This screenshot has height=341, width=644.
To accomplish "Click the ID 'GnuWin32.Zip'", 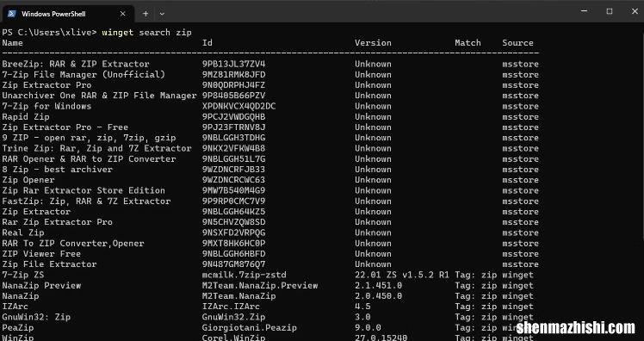I will click(233, 317).
